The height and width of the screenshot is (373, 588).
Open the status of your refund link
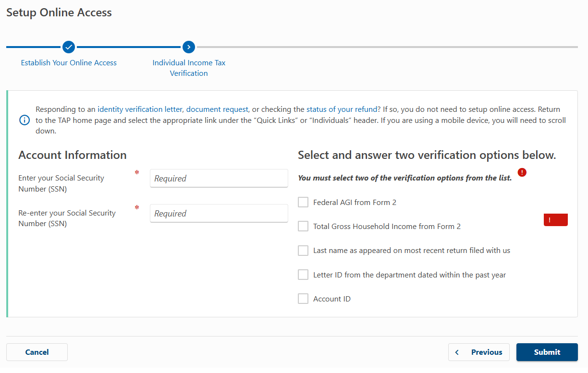coord(342,109)
